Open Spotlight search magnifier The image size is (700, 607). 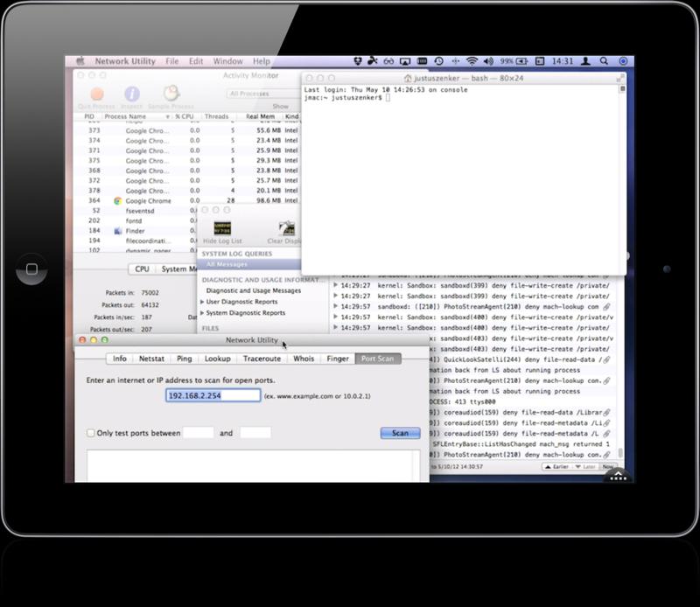[604, 61]
